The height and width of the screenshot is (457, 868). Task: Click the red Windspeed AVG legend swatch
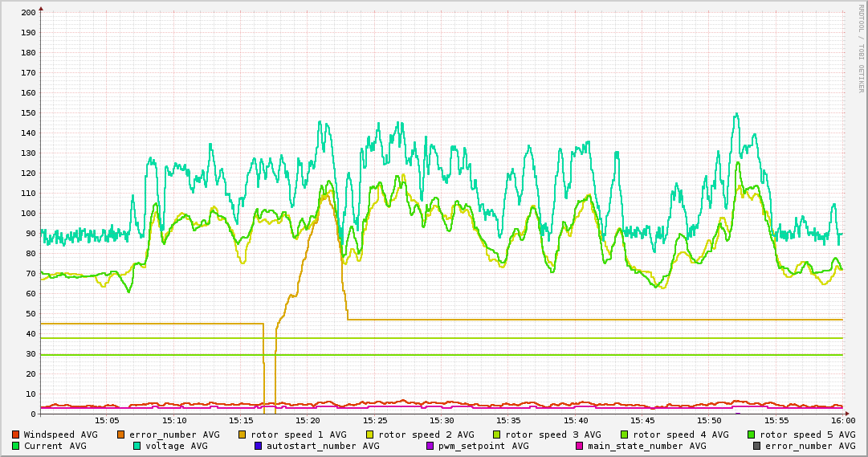[x=15, y=435]
